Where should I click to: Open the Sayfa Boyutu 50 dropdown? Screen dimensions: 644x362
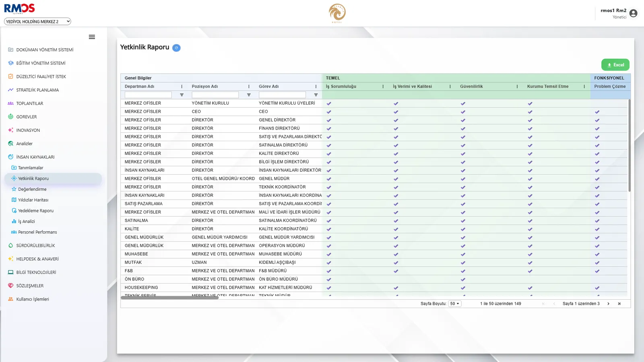click(x=455, y=304)
